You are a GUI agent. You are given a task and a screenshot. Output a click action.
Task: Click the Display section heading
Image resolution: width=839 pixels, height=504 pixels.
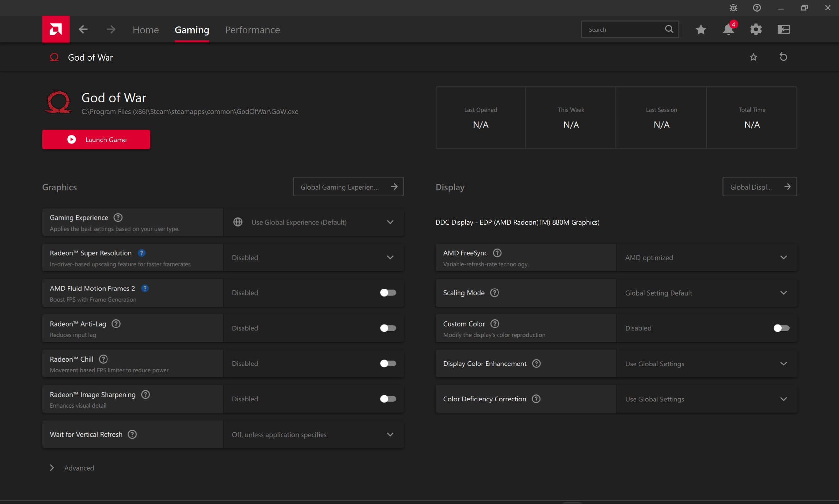tap(450, 187)
